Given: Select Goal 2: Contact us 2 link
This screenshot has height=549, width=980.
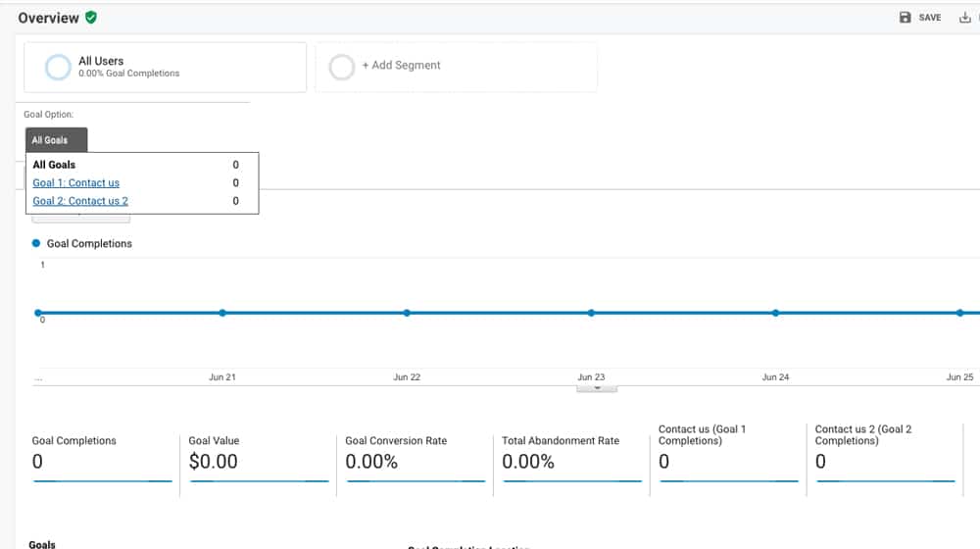Looking at the screenshot, I should click(80, 201).
